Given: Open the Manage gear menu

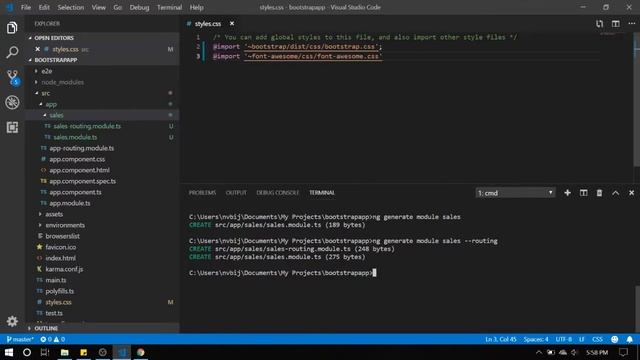Looking at the screenshot, I should [12, 321].
